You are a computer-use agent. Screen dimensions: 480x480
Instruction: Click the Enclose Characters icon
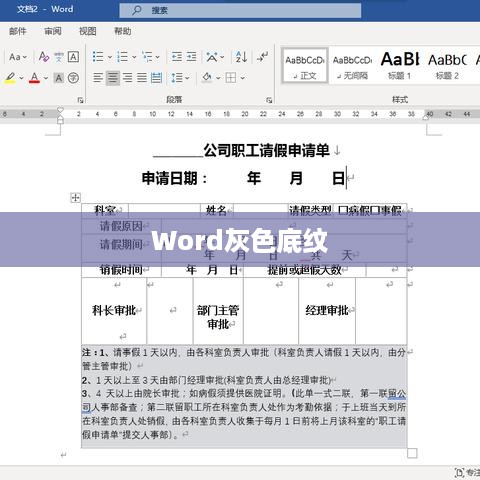(73, 78)
